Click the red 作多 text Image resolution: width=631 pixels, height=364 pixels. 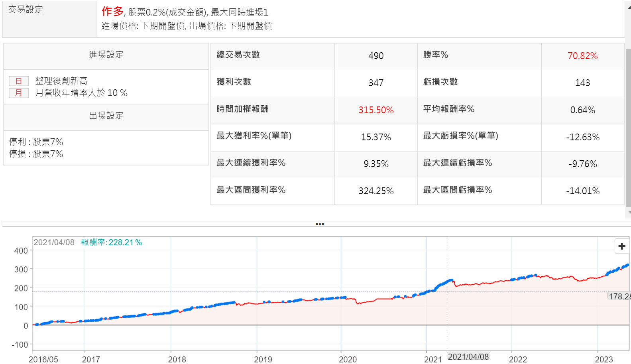tap(112, 12)
